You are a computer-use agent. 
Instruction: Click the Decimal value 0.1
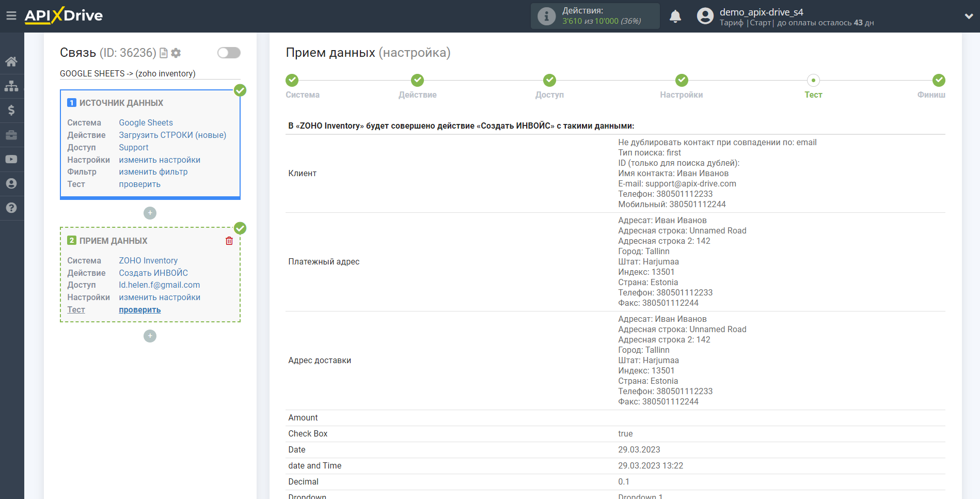tap(624, 481)
